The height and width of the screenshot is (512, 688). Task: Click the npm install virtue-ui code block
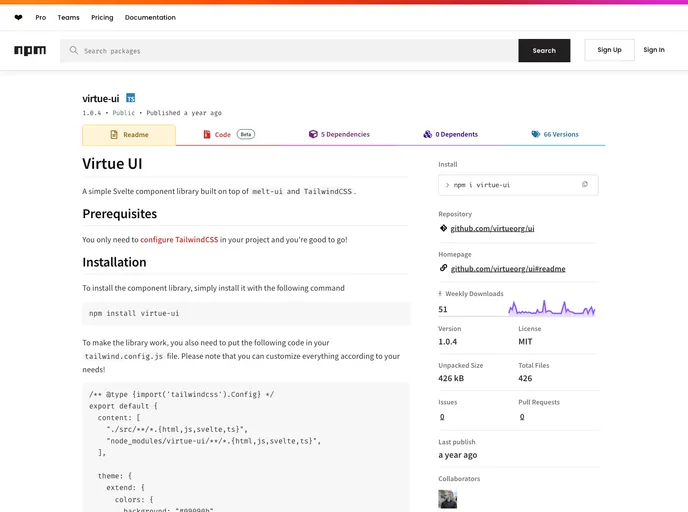246,313
